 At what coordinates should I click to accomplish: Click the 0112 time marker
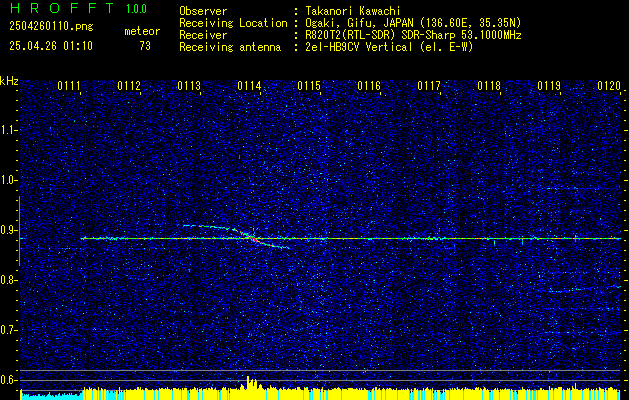129,86
